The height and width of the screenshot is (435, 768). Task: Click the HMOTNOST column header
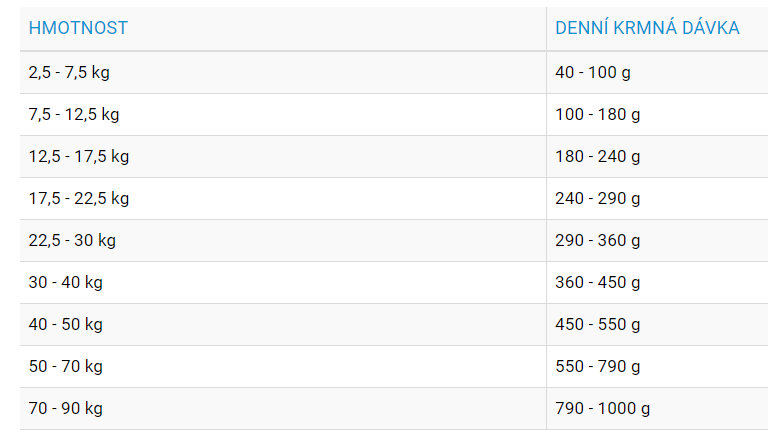coord(283,28)
